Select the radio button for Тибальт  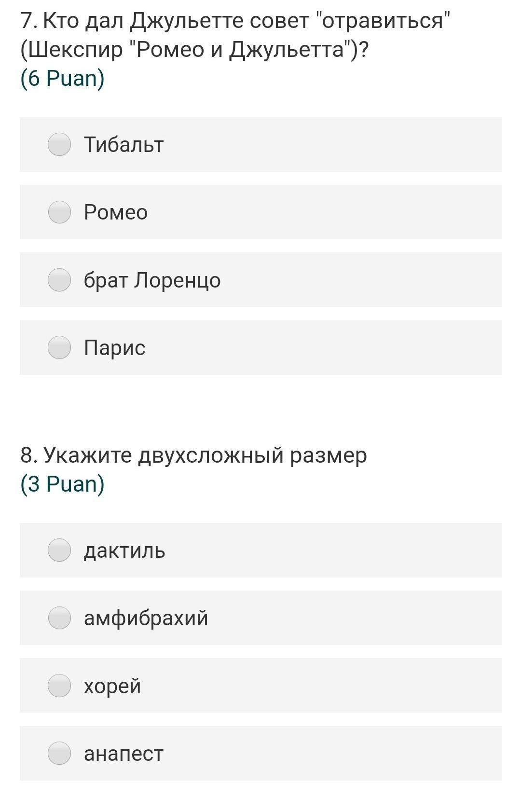coord(59,144)
